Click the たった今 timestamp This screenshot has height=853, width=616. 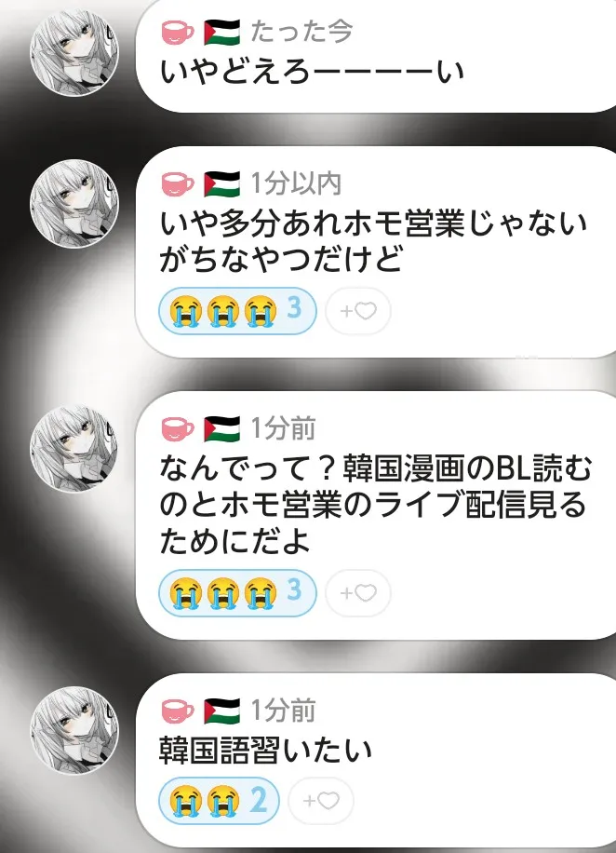(x=301, y=31)
